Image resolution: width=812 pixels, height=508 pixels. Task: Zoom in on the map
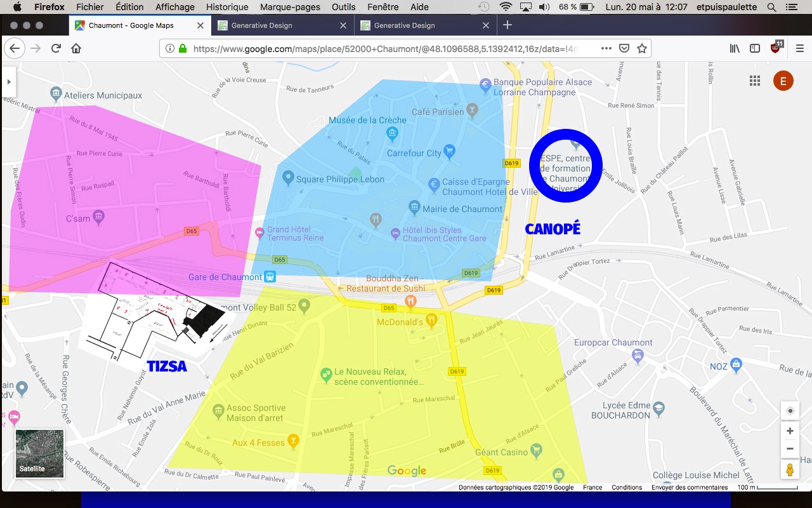(790, 431)
